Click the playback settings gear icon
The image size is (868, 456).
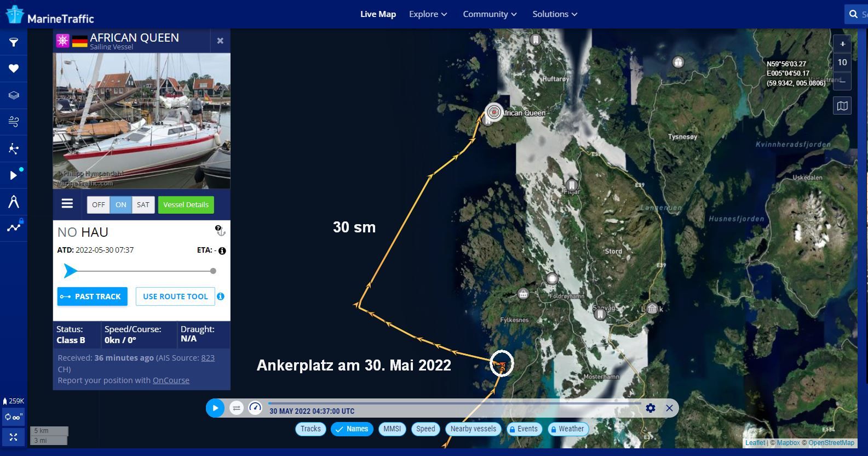pos(651,408)
